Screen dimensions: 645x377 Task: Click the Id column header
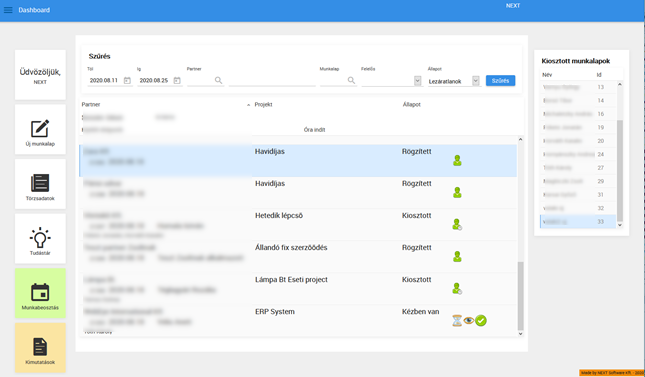pyautogui.click(x=599, y=75)
